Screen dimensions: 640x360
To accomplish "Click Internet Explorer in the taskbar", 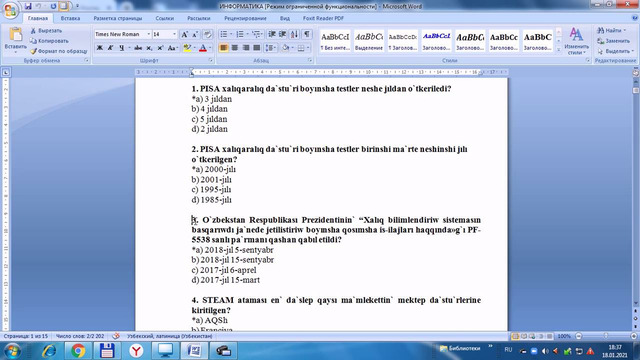I will click(49, 351).
